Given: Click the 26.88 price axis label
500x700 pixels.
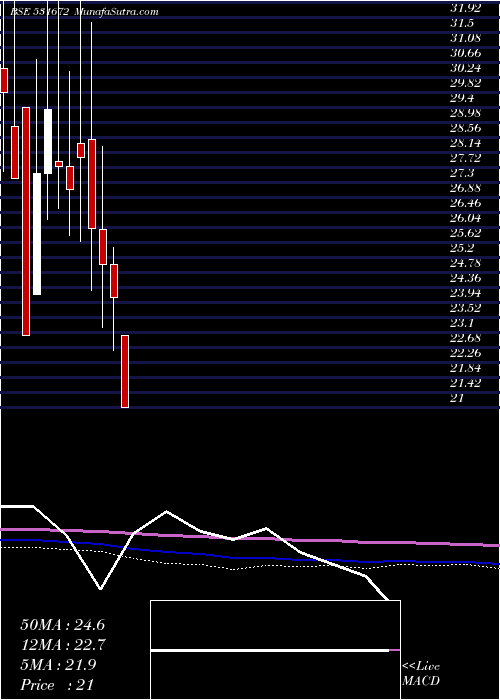Looking at the screenshot, I should (x=466, y=188).
